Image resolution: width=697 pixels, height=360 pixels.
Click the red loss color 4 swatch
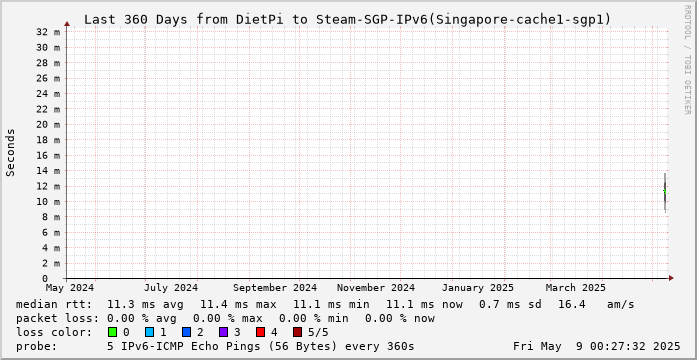(x=260, y=332)
